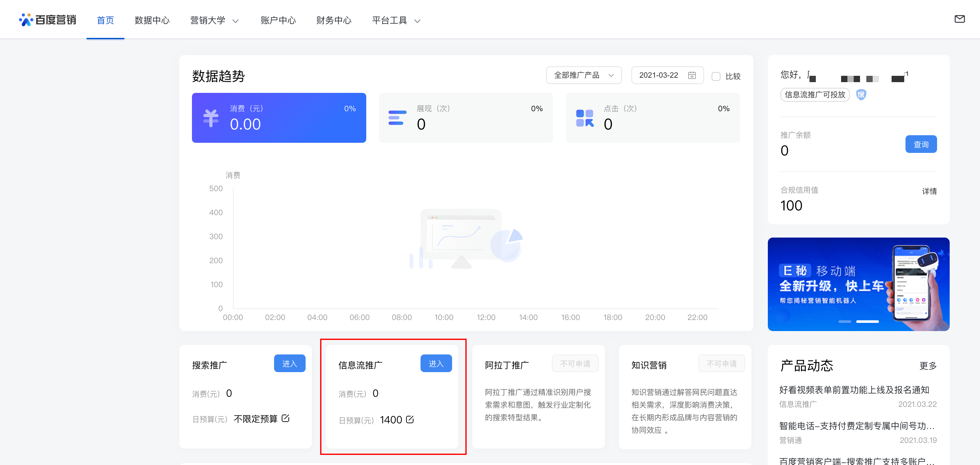980x465 pixels.
Task: Open 更多 in 产品动态
Action: pos(928,366)
